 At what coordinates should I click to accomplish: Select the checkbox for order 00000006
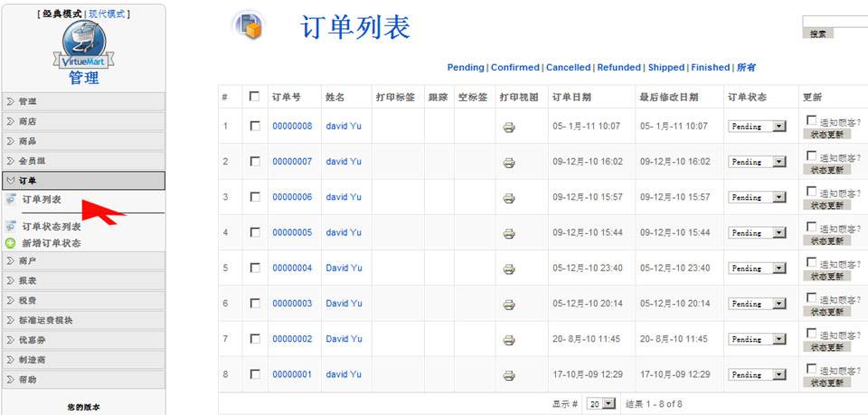point(255,196)
